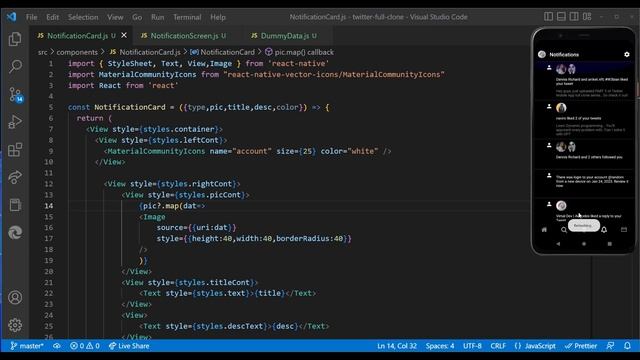Open the File menu
Viewport: 640px width, 360px height.
31,17
